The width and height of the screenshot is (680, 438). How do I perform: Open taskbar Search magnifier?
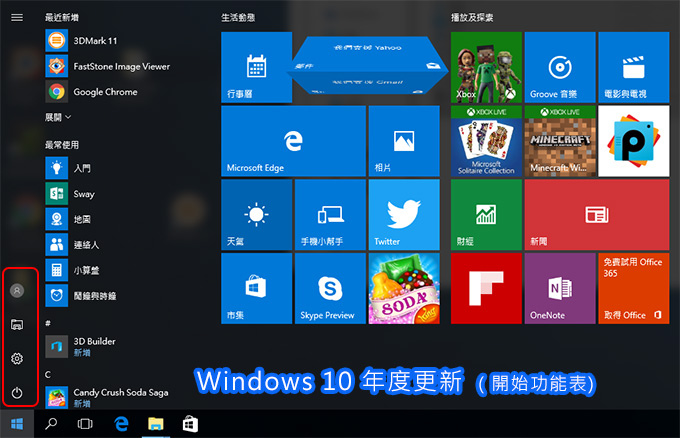(x=51, y=424)
